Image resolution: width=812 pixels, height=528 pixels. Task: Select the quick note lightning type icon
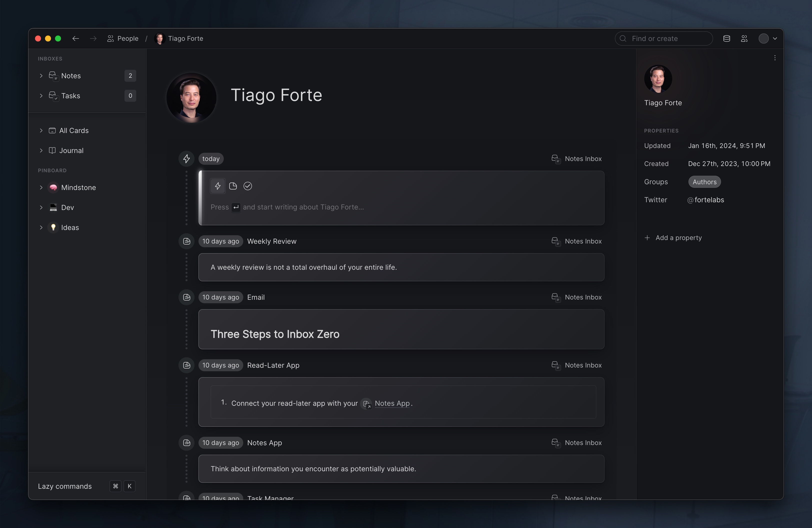(x=218, y=186)
